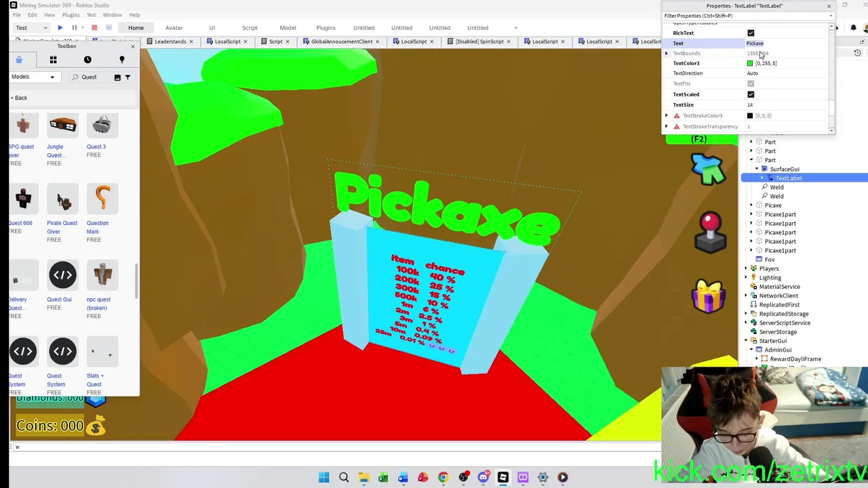Click the TextColor3 green swatch

(750, 64)
